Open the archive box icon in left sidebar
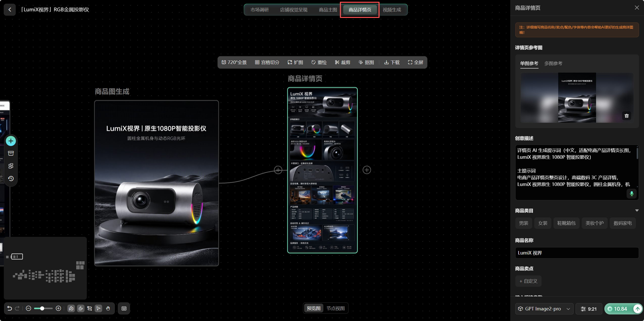 tap(11, 153)
